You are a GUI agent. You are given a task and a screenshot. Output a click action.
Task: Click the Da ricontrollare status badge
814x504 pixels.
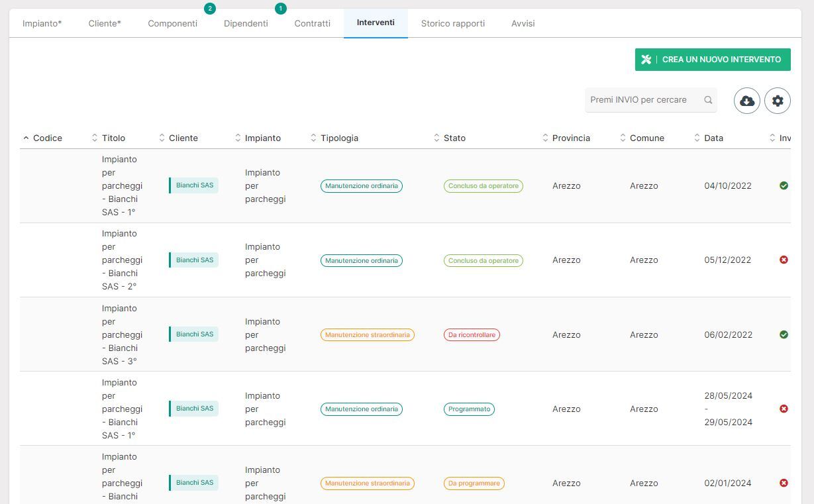tap(472, 335)
